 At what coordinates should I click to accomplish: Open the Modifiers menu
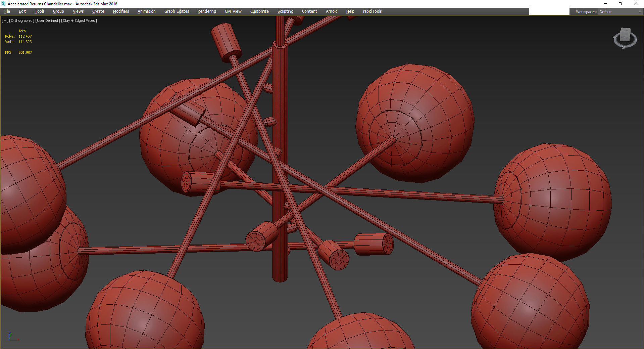point(121,11)
